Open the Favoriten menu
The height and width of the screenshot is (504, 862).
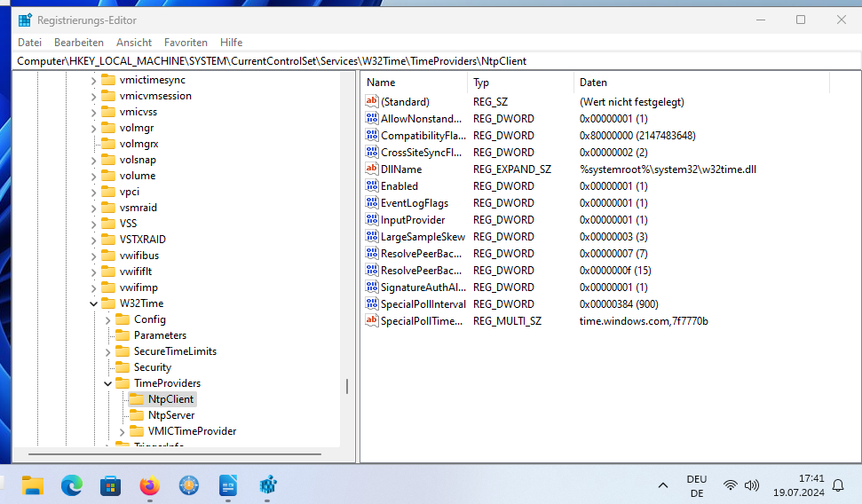(x=186, y=43)
